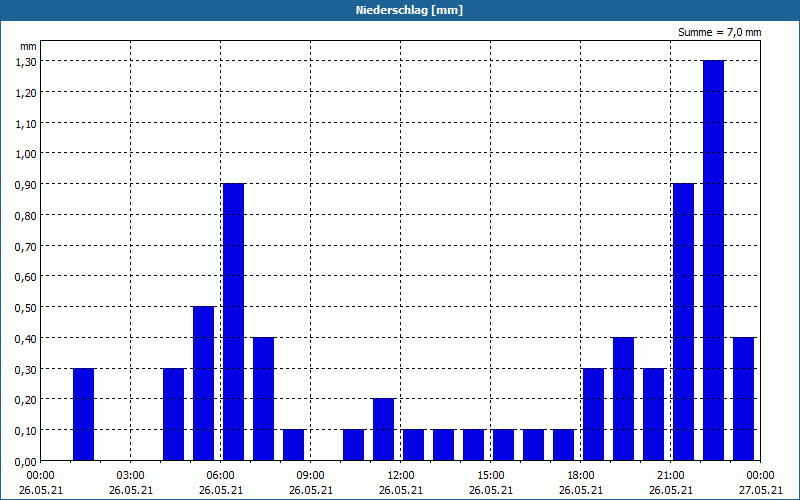Viewport: 800px width, 500px height.
Task: Click the Niederschlag [mm] chart title
Action: tap(409, 10)
